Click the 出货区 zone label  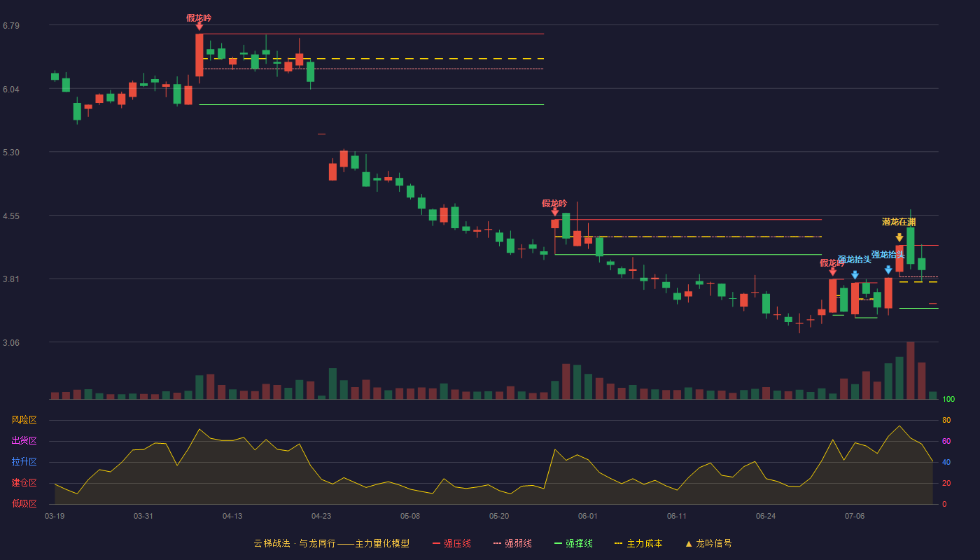pyautogui.click(x=24, y=441)
